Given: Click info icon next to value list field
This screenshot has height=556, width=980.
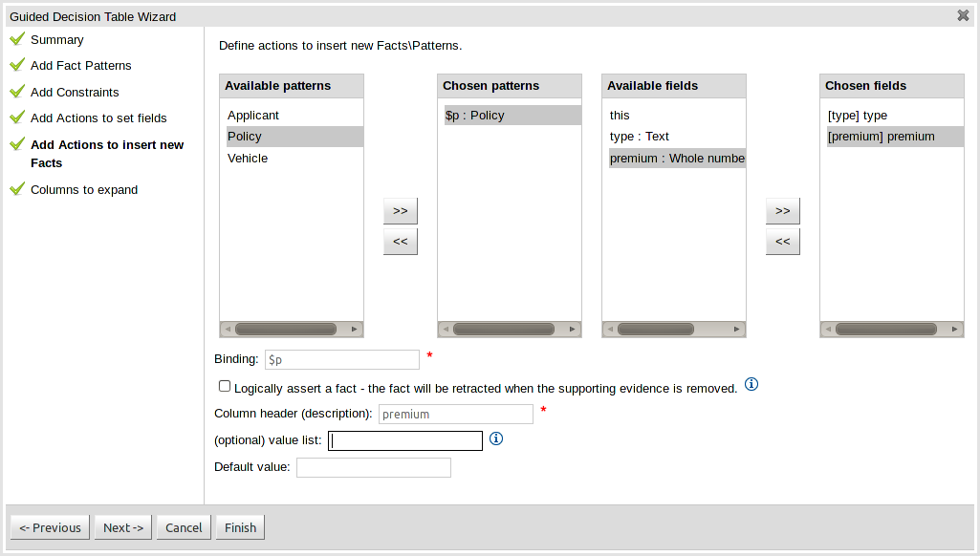Looking at the screenshot, I should [x=496, y=439].
